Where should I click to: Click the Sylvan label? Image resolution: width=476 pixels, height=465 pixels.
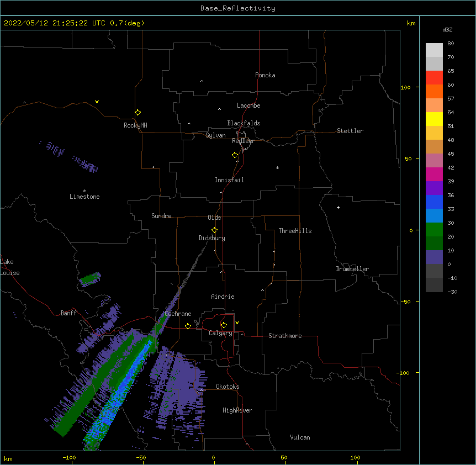click(x=215, y=135)
